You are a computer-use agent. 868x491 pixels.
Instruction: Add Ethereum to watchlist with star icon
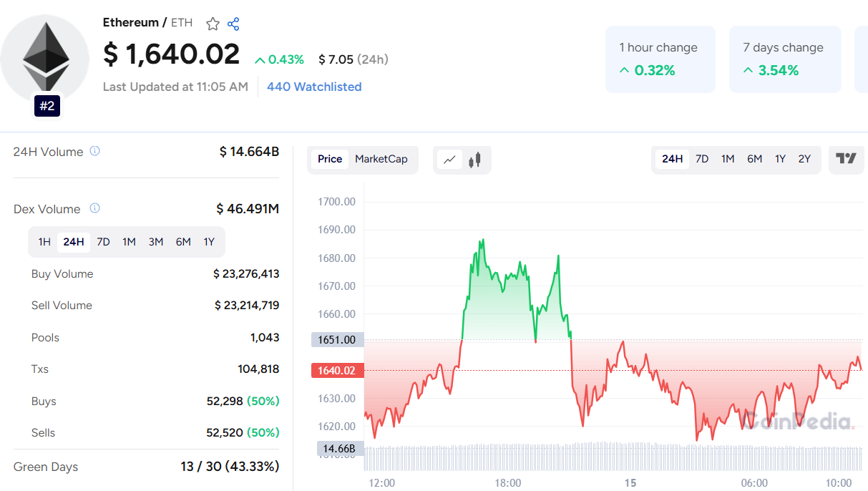pos(213,24)
